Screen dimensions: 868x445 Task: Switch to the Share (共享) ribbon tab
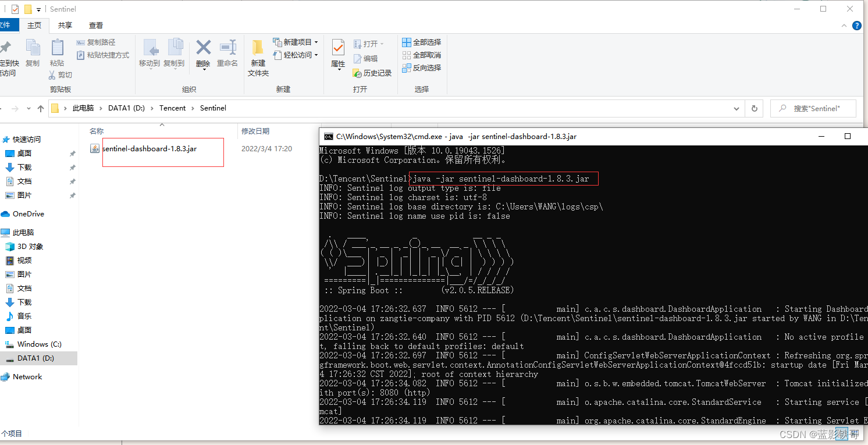pos(65,26)
